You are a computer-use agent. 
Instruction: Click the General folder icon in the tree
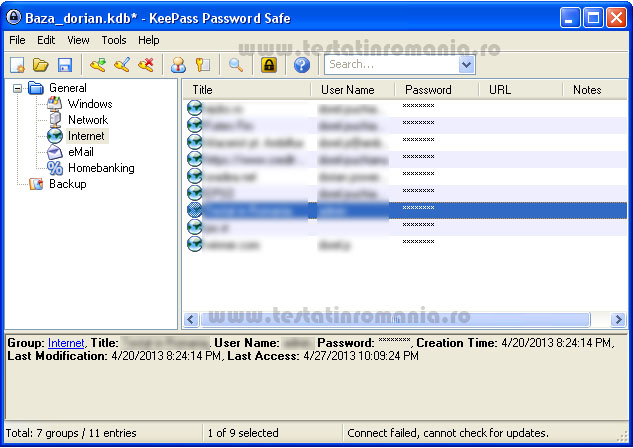coord(36,88)
